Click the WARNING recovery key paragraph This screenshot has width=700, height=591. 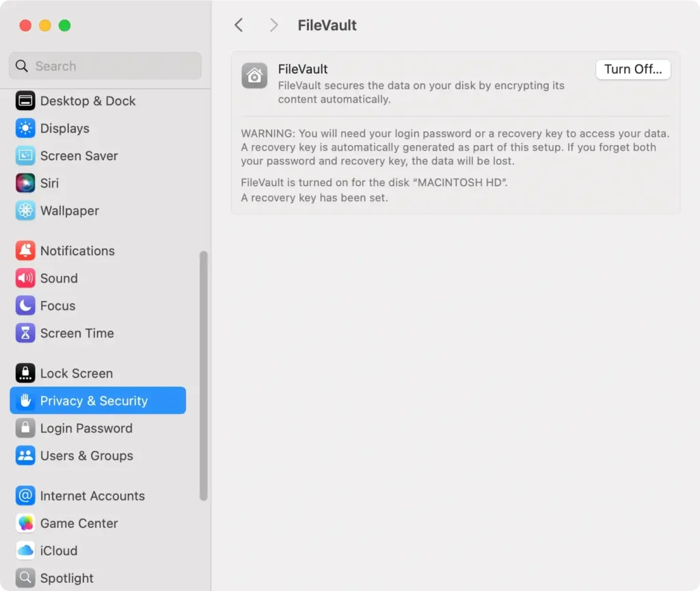[455, 147]
